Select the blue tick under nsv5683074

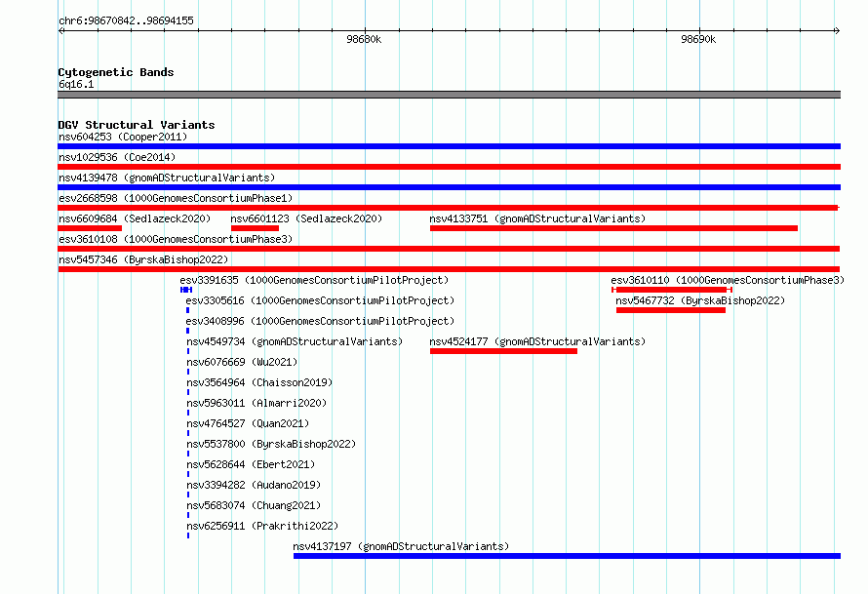pyautogui.click(x=188, y=515)
